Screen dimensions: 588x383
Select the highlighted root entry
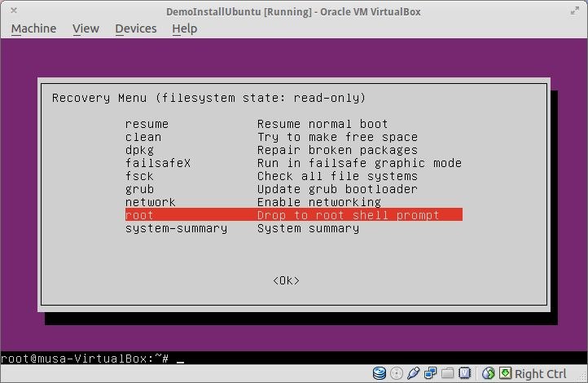tap(294, 215)
